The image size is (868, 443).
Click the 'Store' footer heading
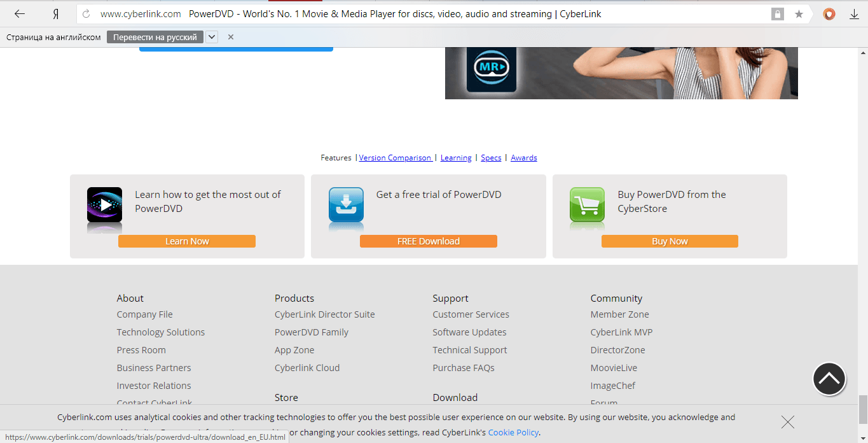pyautogui.click(x=286, y=397)
